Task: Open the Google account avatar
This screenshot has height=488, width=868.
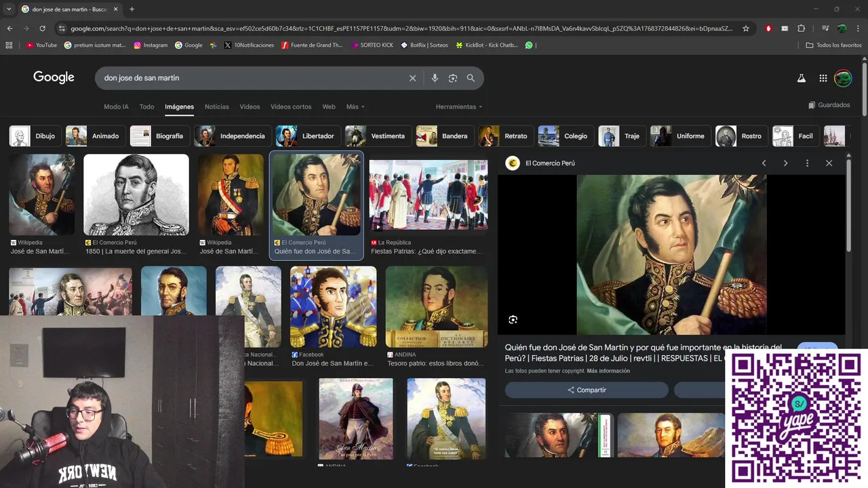Action: point(843,78)
